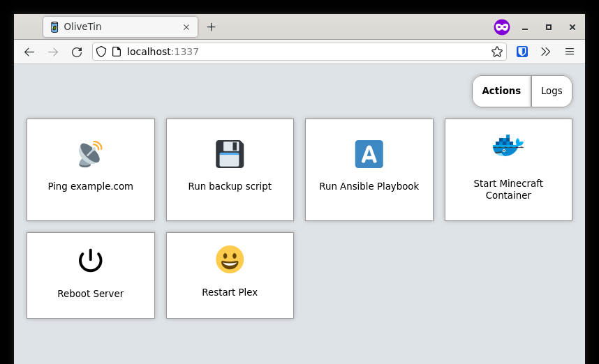Click the Restart Plex label
The image size is (599, 364).
(230, 292)
